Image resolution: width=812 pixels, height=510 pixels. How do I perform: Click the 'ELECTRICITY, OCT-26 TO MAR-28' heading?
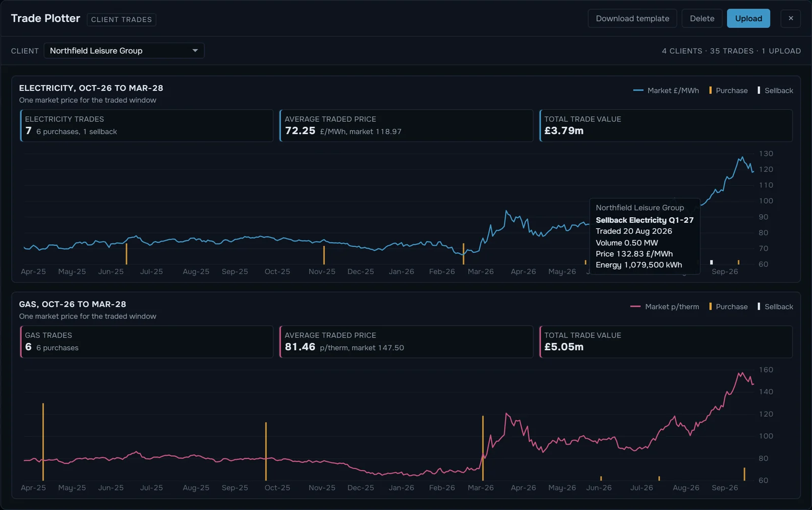91,88
